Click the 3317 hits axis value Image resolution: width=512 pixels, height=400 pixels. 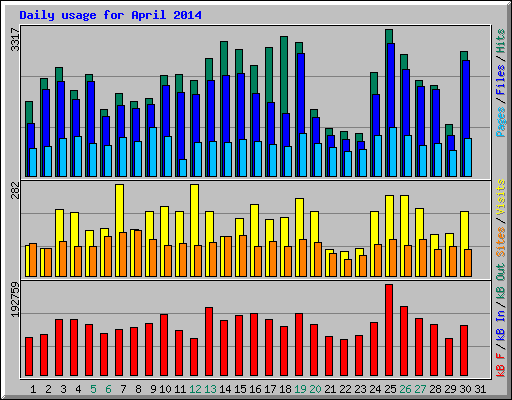tap(15, 39)
